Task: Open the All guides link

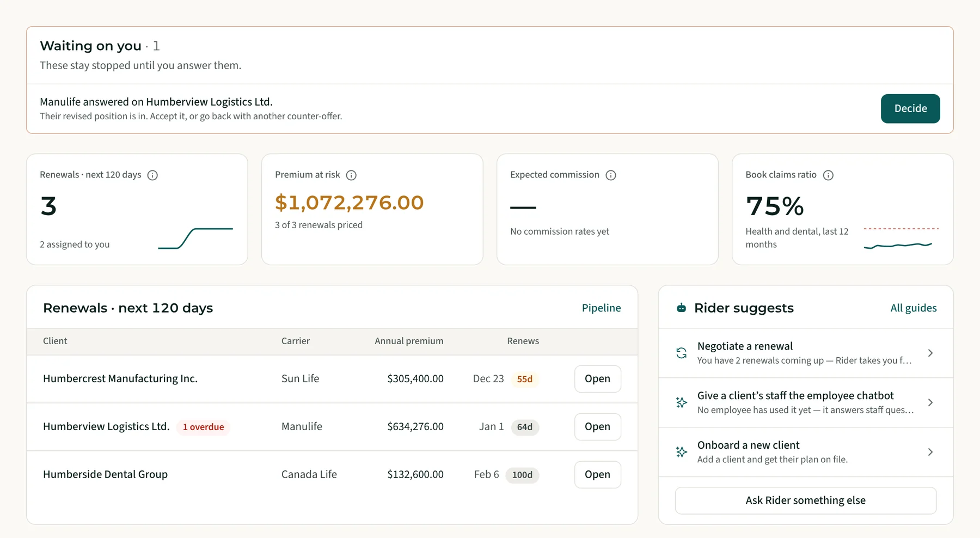Action: coord(914,308)
